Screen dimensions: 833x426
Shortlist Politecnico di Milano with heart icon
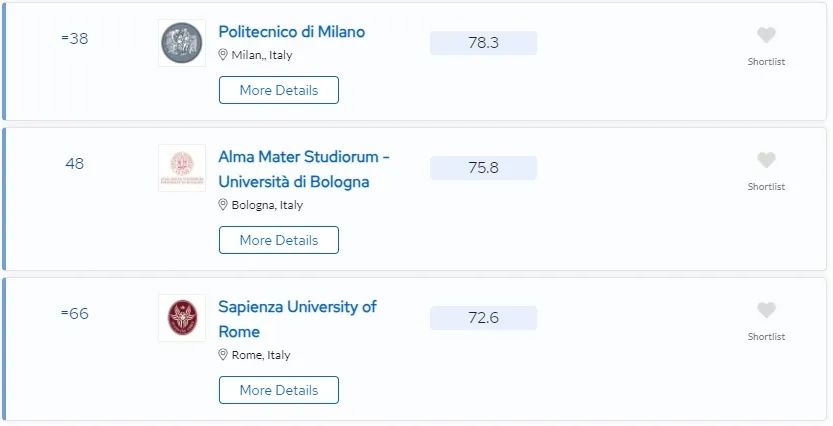click(x=766, y=36)
